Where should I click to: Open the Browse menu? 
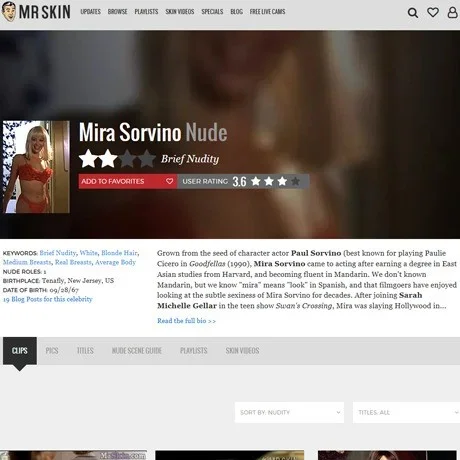(x=117, y=12)
